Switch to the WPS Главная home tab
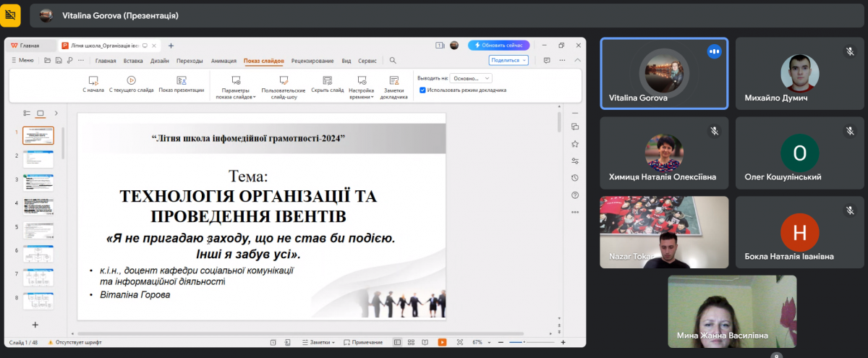 30,45
